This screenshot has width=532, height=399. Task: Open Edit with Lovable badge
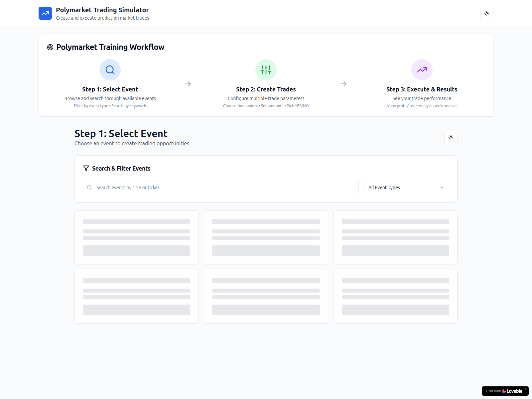point(504,391)
